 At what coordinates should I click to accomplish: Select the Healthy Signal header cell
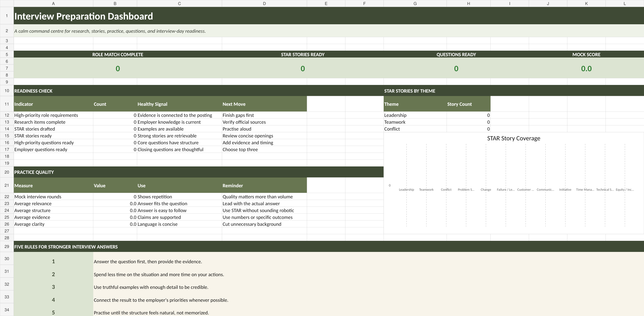pyautogui.click(x=179, y=104)
